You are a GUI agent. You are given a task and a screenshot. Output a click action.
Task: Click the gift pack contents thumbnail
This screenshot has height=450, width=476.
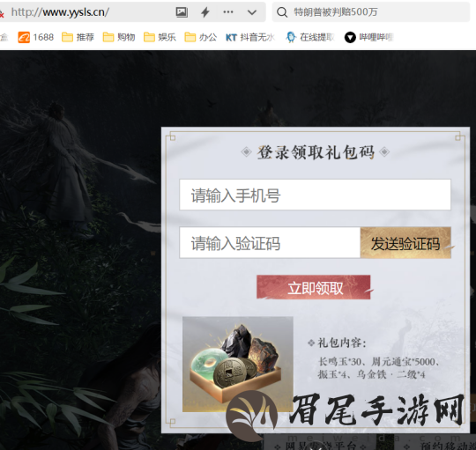[238, 365]
